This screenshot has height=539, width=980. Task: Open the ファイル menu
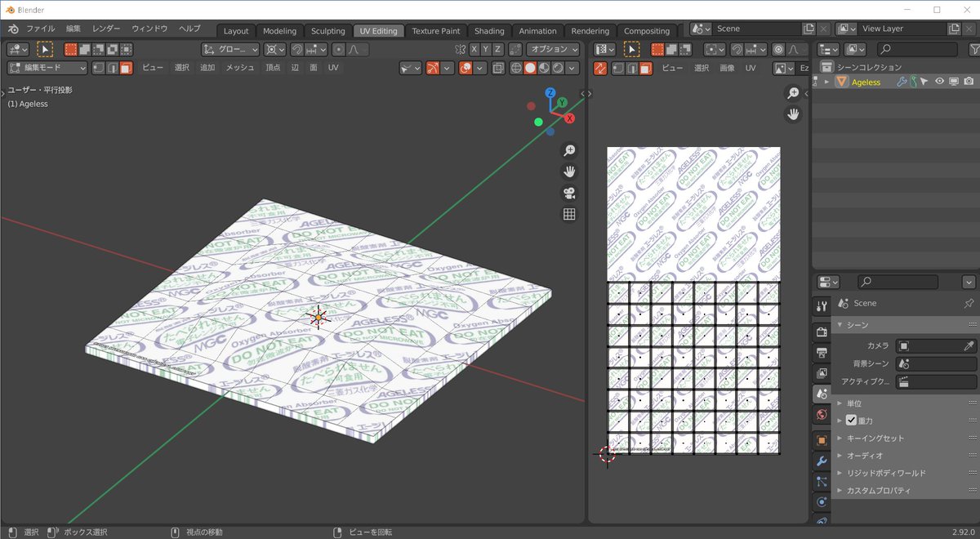click(41, 29)
